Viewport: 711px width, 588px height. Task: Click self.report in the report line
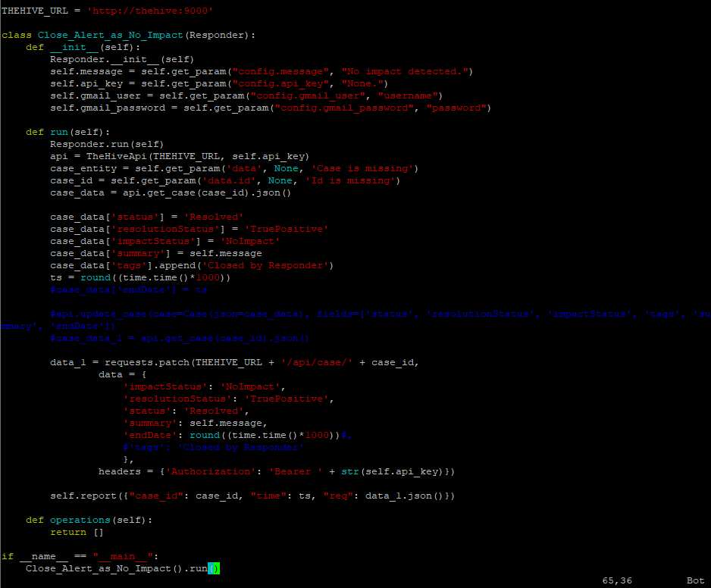pos(83,496)
